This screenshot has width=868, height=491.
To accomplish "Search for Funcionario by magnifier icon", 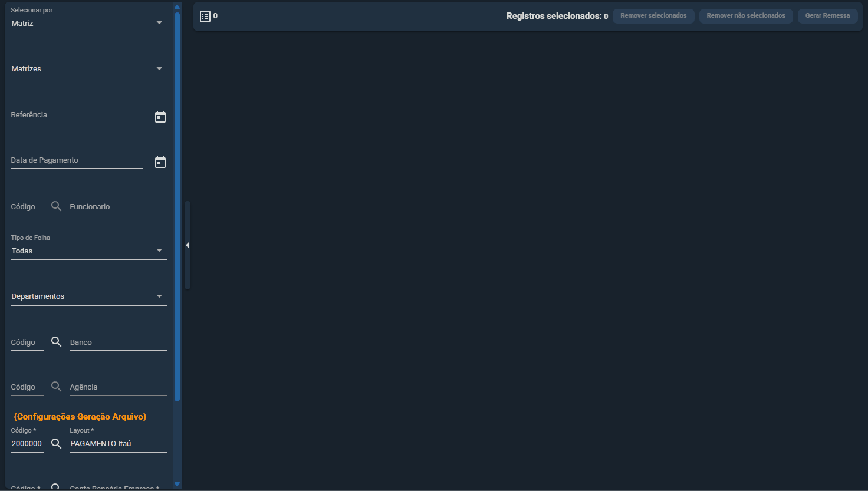I will pyautogui.click(x=56, y=206).
